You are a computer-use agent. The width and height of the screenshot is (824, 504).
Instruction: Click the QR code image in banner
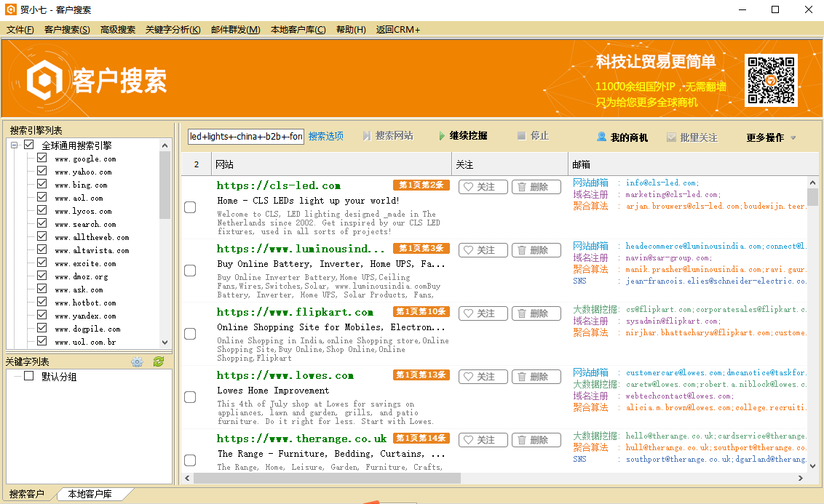point(771,80)
